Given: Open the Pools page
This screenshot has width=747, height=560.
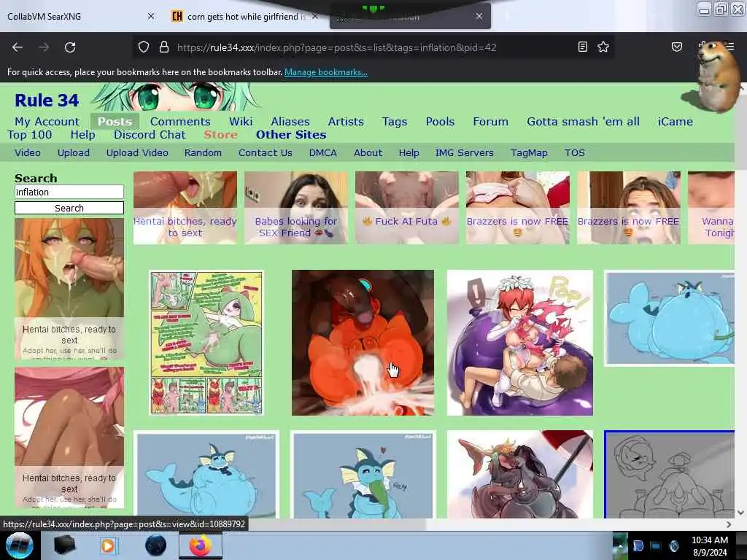Looking at the screenshot, I should pos(440,122).
